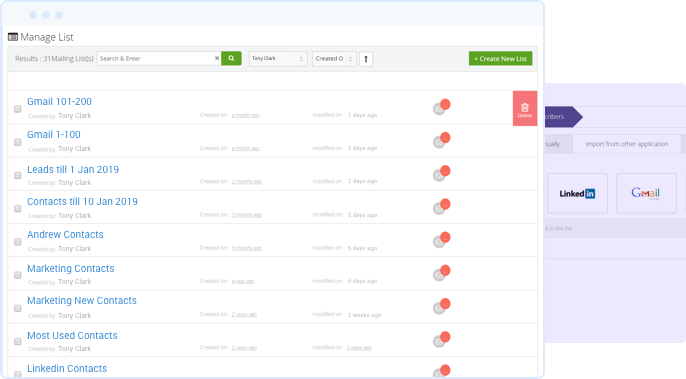Open the Contacts till 10 Jan 2019 list
686x379 pixels.
(x=82, y=202)
